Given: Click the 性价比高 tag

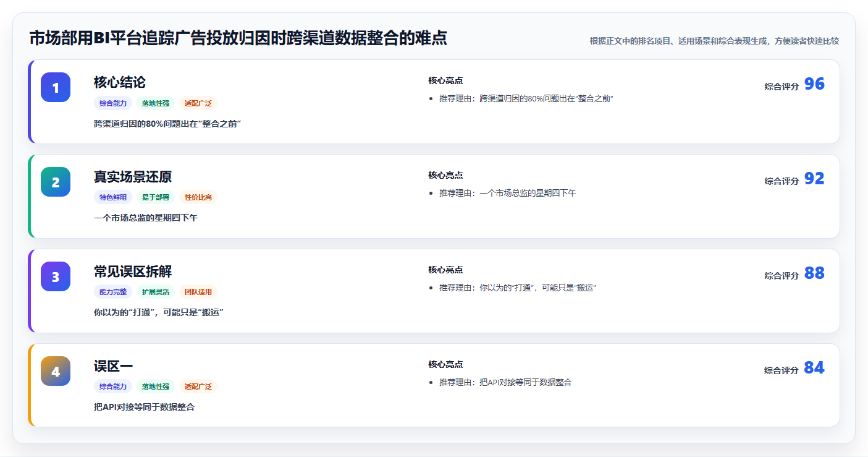Looking at the screenshot, I should coord(198,197).
